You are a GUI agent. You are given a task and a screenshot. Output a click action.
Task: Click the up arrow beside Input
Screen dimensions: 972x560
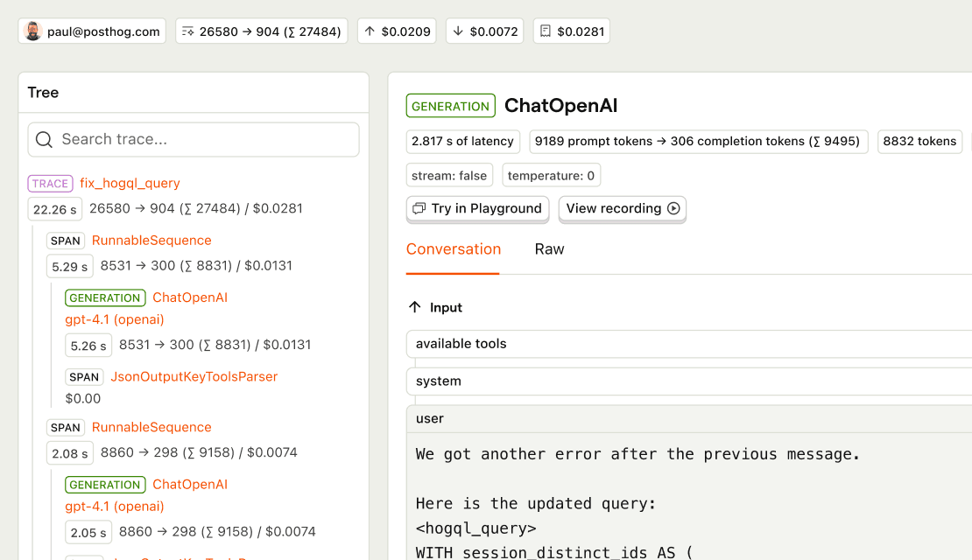pyautogui.click(x=415, y=307)
